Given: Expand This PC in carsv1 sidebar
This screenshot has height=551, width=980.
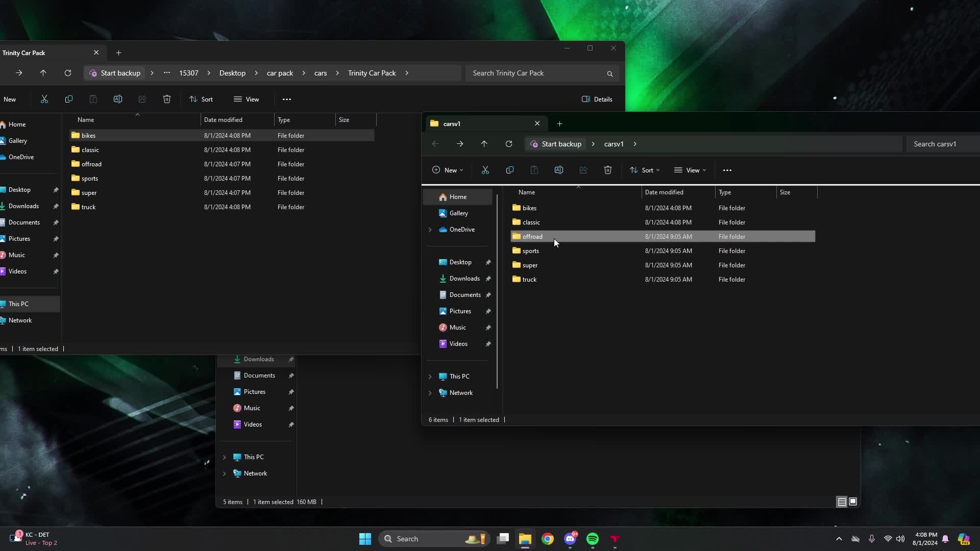Looking at the screenshot, I should (x=430, y=377).
